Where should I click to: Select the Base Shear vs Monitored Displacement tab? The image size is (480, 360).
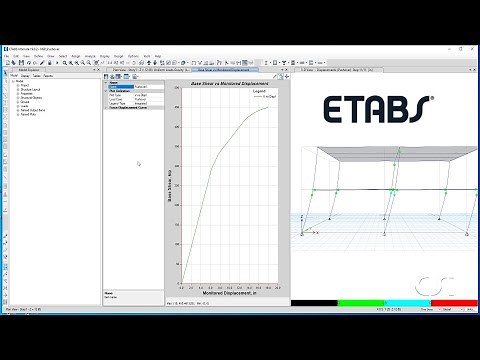[225, 70]
